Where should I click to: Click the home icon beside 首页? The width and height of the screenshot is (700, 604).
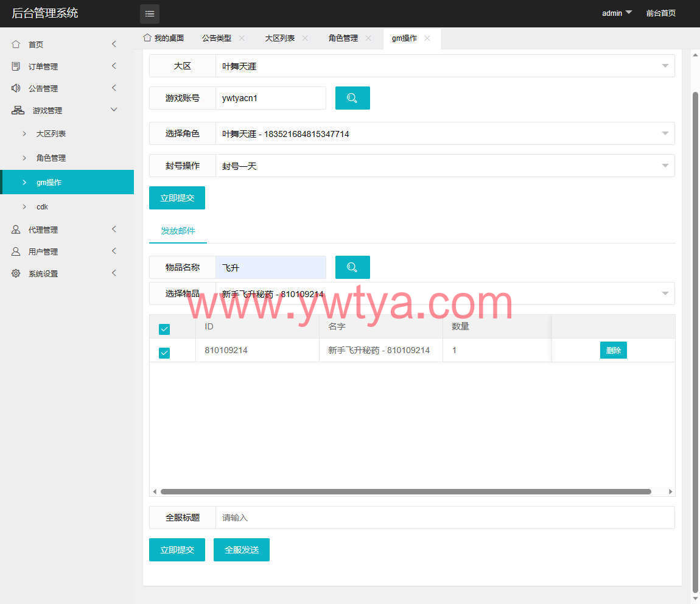pos(16,44)
